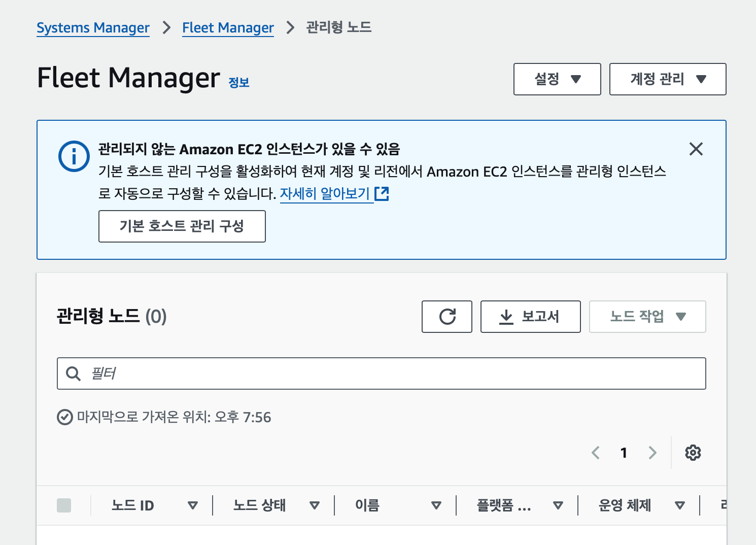Dismiss the info banner with X icon
The image size is (756, 545).
696,149
